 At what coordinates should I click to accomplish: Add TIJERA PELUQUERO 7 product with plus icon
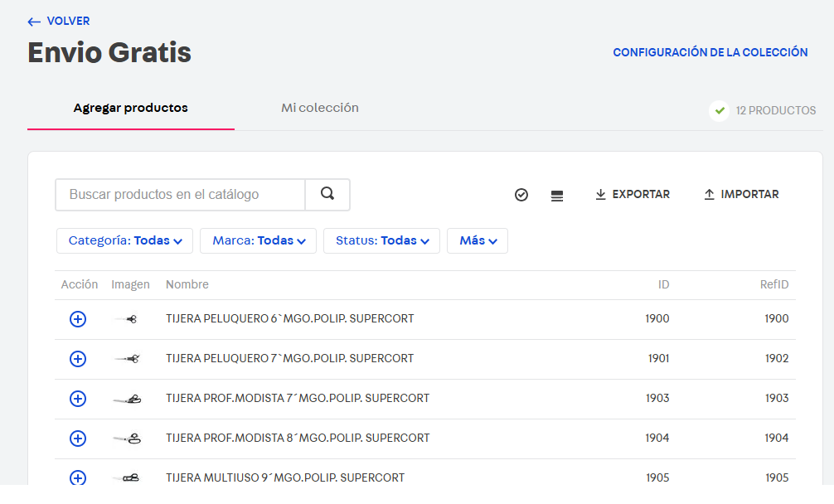(78, 359)
